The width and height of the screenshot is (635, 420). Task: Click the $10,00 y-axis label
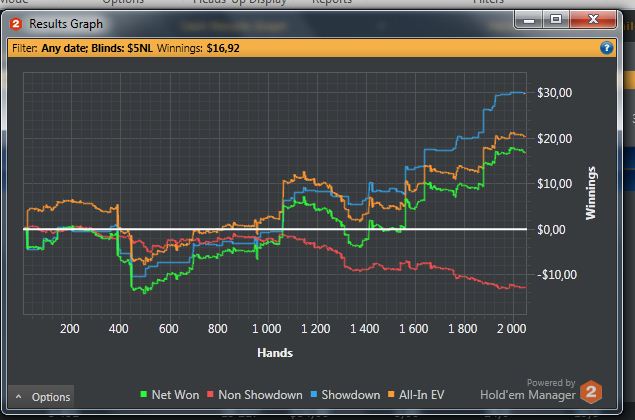click(554, 184)
